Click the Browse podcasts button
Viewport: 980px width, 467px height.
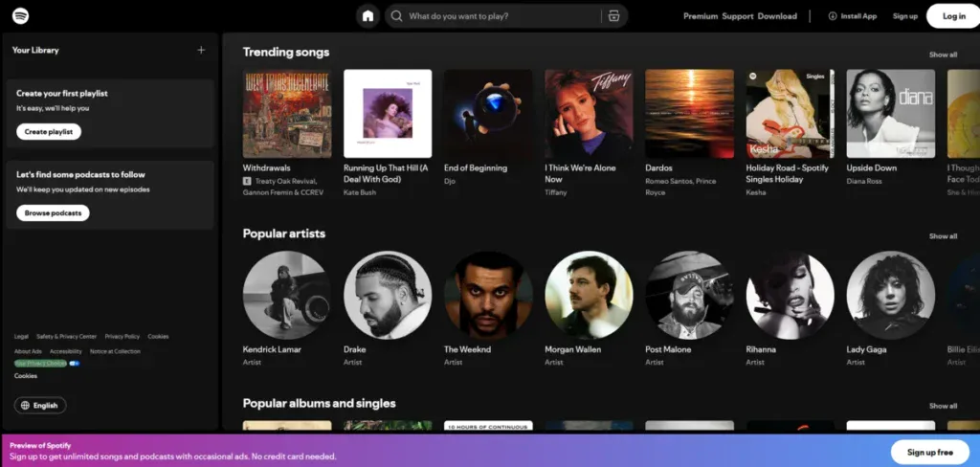click(x=54, y=213)
